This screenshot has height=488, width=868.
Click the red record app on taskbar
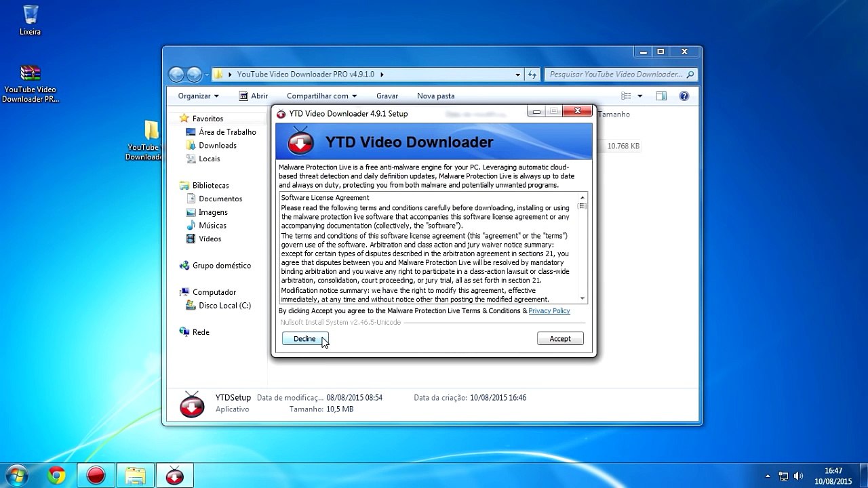click(x=96, y=475)
